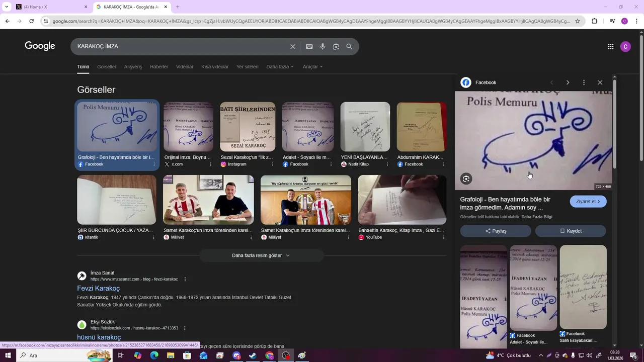Viewport: 644px width, 362px height.
Task: Open Bahaettin Karakoç YouTube thumbnail
Action: (402, 200)
